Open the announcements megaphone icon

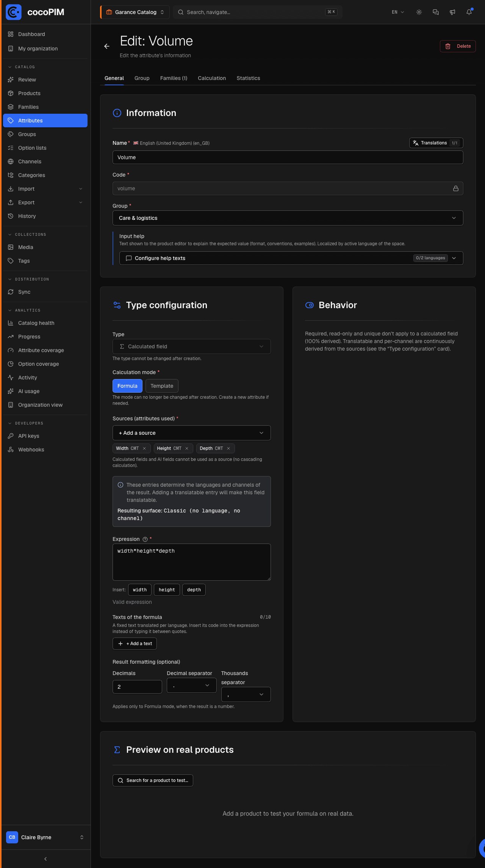pyautogui.click(x=452, y=12)
